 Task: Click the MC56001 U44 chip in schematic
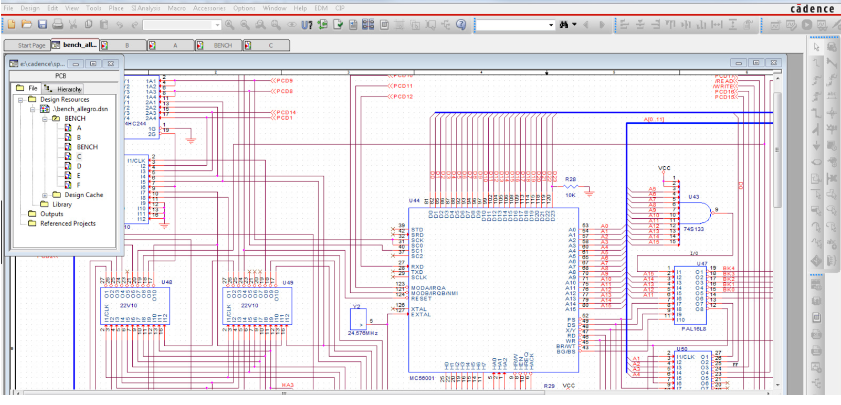(x=493, y=289)
